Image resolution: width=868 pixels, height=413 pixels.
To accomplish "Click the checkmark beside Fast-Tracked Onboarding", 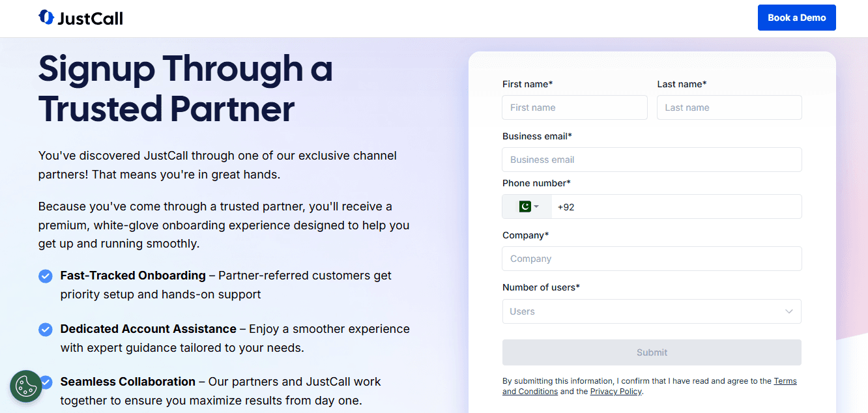I will click(45, 276).
